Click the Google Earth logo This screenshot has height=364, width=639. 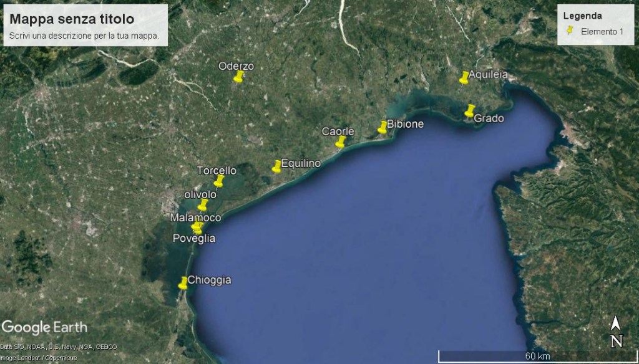coord(44,327)
